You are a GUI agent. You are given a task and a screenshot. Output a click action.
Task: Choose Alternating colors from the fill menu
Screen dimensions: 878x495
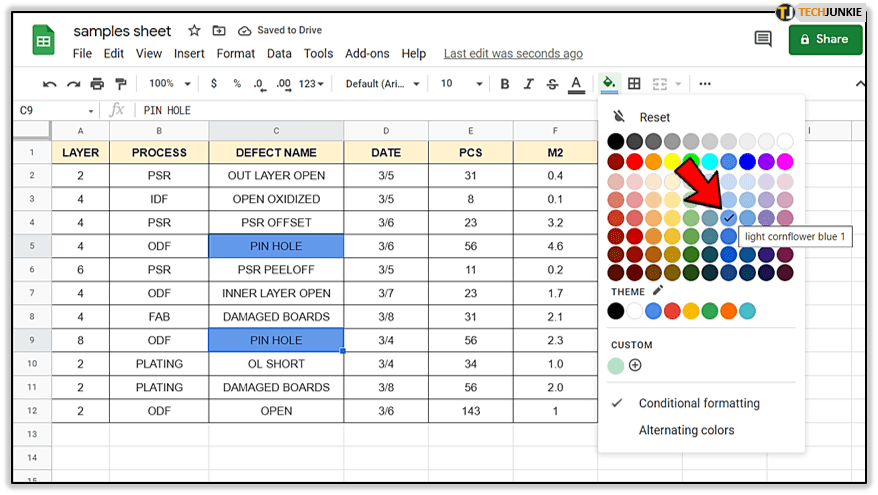[x=686, y=430]
